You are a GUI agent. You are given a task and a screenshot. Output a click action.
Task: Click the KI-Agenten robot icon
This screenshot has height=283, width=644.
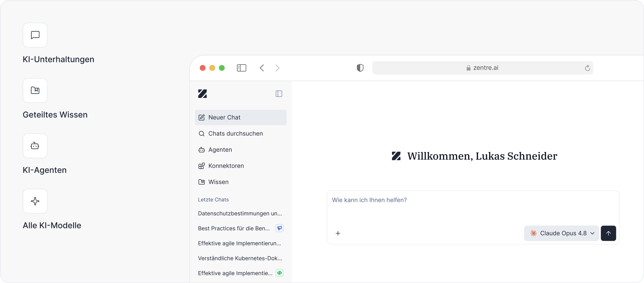pyautogui.click(x=35, y=146)
